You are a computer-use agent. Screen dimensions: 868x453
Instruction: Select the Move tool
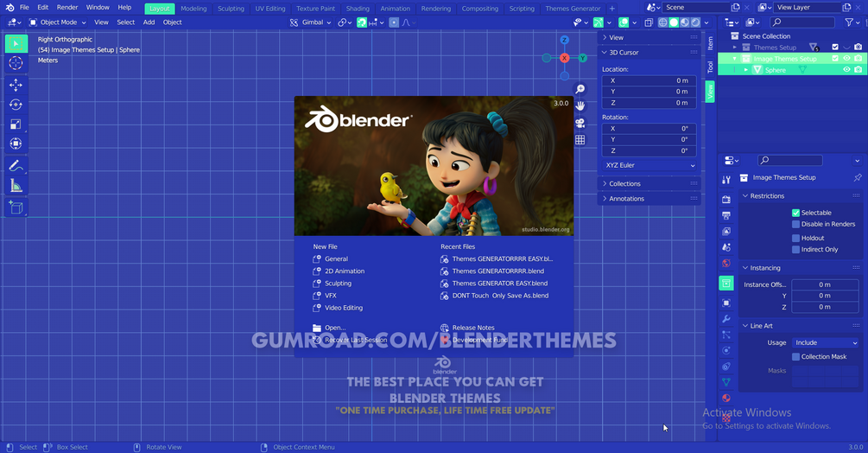coord(16,85)
